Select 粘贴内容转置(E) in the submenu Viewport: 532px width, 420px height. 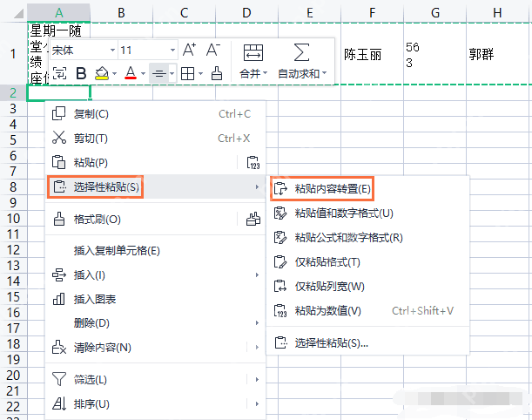click(x=368, y=188)
